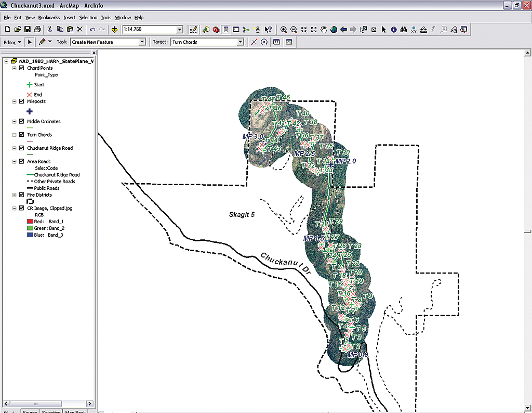
Task: Select the Zoom In tool
Action: pyautogui.click(x=284, y=30)
